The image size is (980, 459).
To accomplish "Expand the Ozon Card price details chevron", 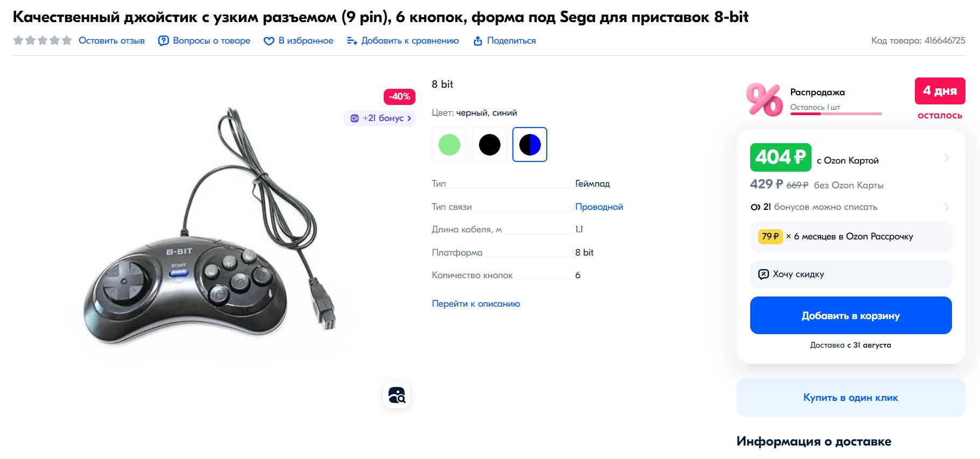I will point(947,158).
